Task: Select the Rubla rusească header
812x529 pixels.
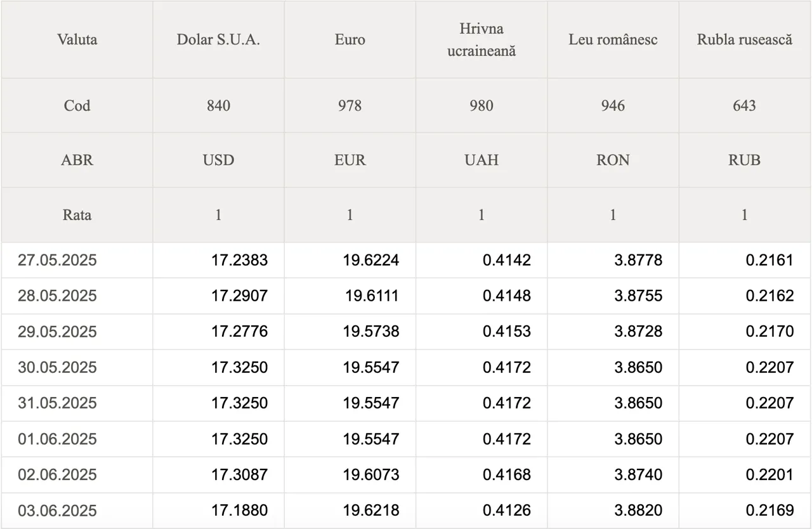Action: [x=745, y=39]
